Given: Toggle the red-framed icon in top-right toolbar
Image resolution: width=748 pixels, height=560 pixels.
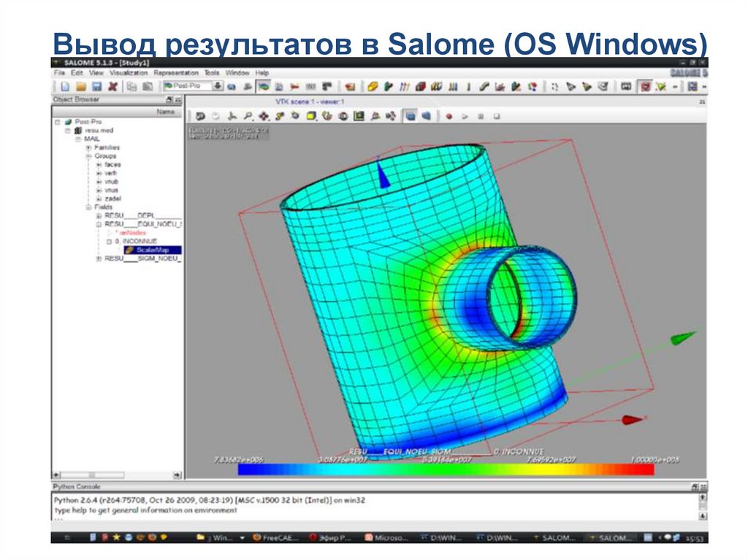Looking at the screenshot, I should [645, 86].
